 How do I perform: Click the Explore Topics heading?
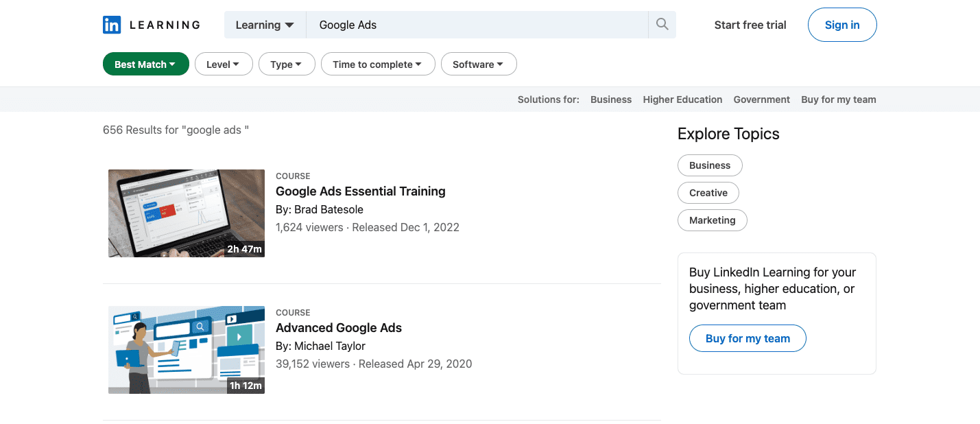tap(728, 134)
